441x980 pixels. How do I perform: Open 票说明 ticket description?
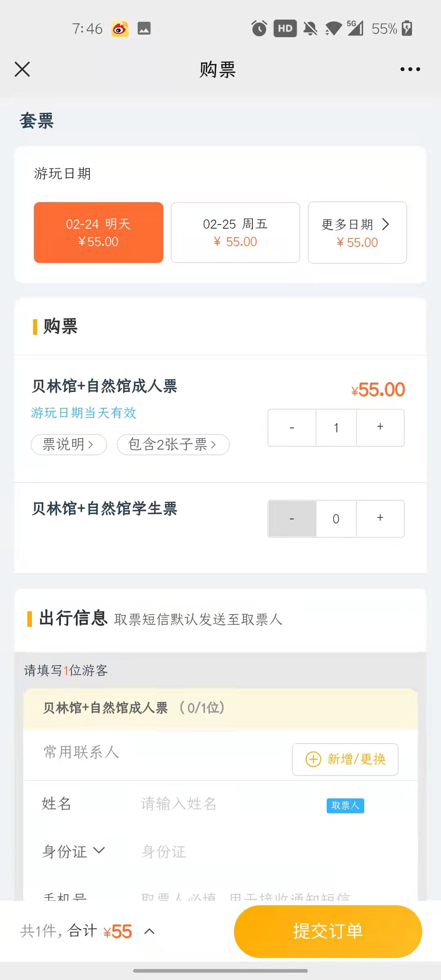[69, 444]
